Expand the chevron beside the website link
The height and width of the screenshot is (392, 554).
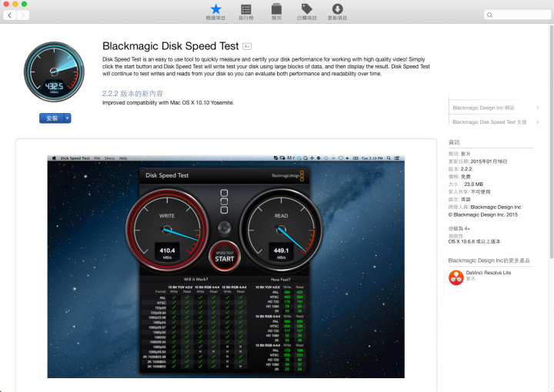point(537,108)
